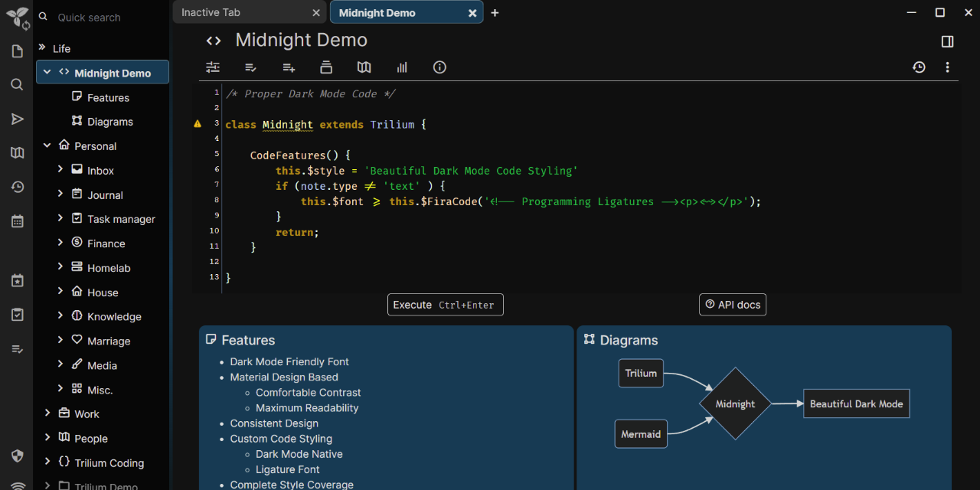The height and width of the screenshot is (490, 980).
Task: Click the starred calendar launcher icon
Action: pyautogui.click(x=17, y=280)
